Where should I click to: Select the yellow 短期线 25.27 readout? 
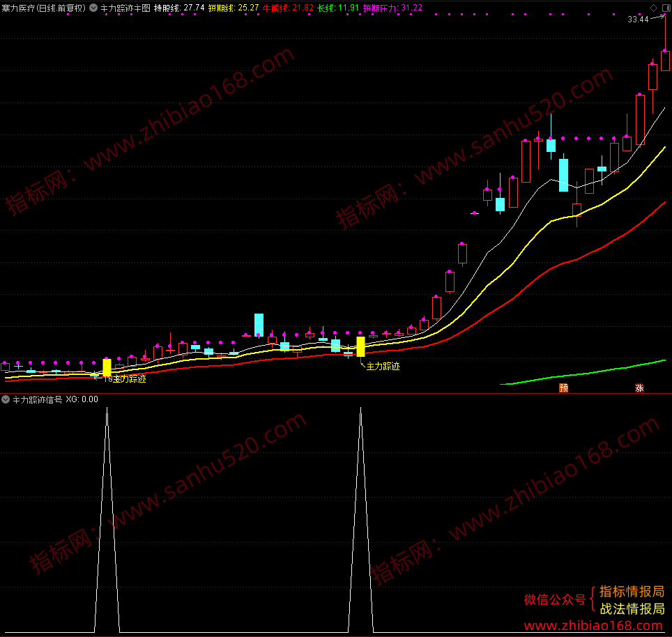tap(234, 8)
